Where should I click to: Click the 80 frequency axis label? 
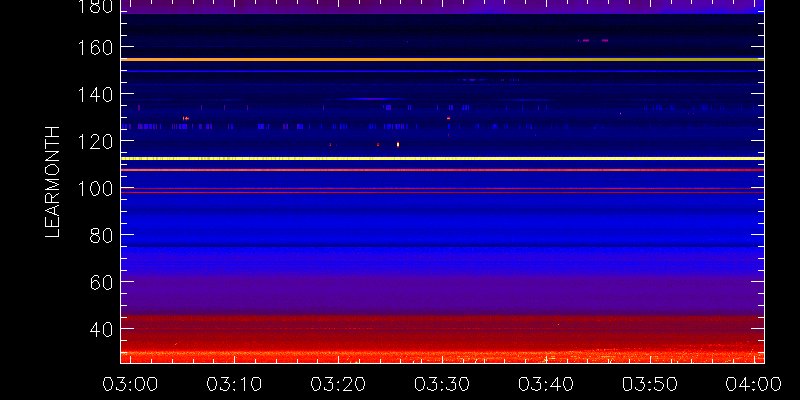point(101,235)
